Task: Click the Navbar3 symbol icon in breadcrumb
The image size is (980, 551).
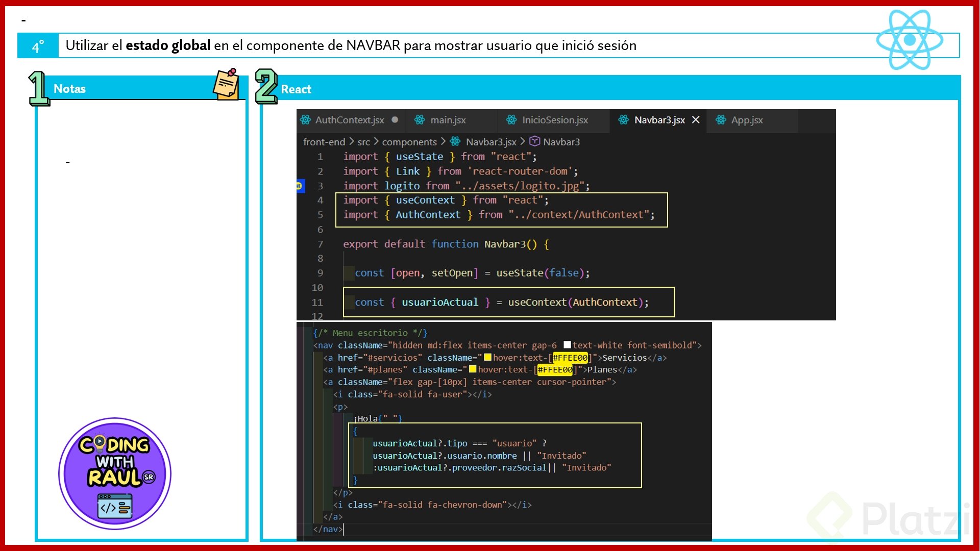Action: tap(534, 141)
